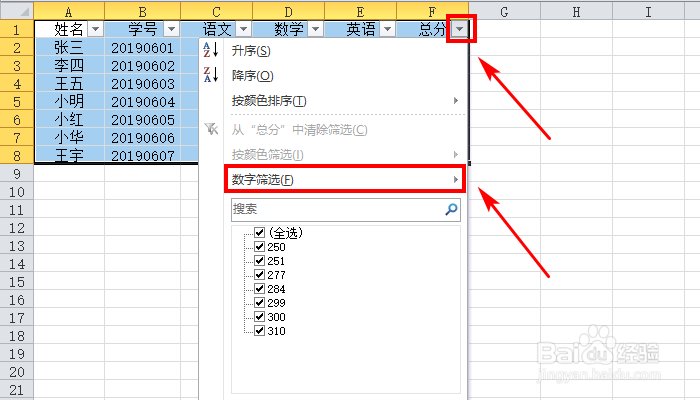
Task: Select row 15 header
Action: coord(17,282)
